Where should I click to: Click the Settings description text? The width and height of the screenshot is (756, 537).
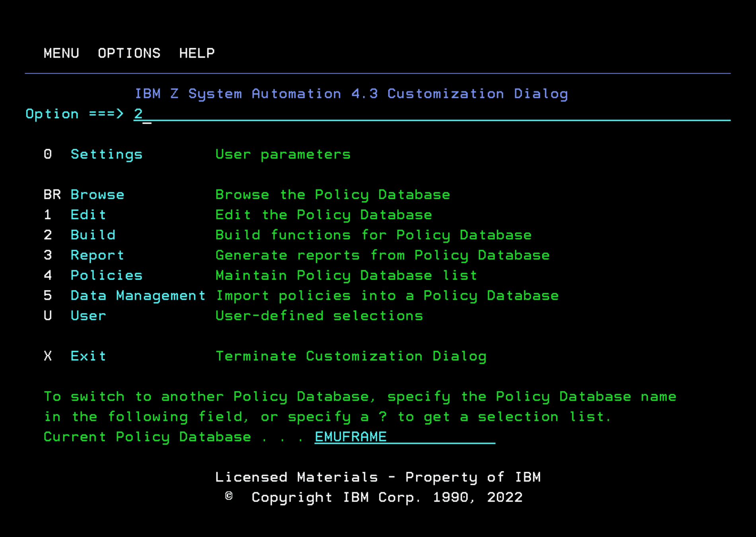pos(283,154)
